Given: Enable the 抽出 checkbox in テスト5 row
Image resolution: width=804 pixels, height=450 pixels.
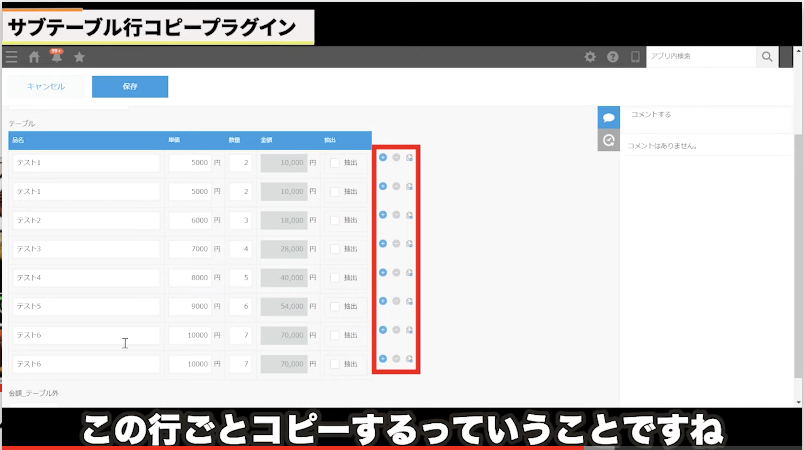Looking at the screenshot, I should pyautogui.click(x=335, y=307).
